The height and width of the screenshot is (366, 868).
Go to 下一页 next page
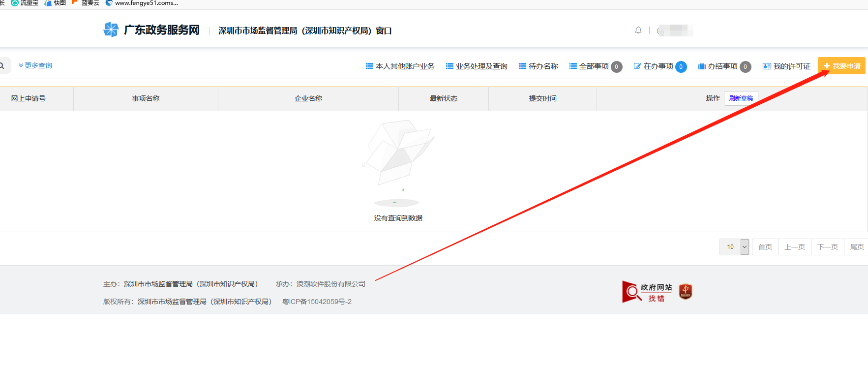pos(828,247)
